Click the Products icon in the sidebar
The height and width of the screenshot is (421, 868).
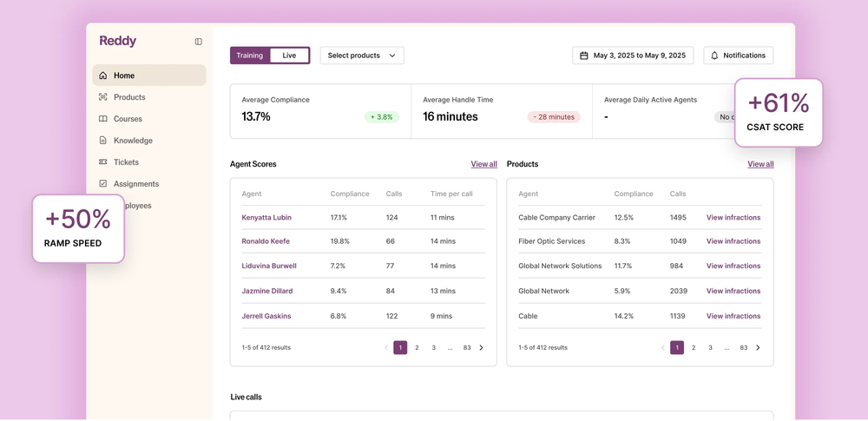point(103,97)
